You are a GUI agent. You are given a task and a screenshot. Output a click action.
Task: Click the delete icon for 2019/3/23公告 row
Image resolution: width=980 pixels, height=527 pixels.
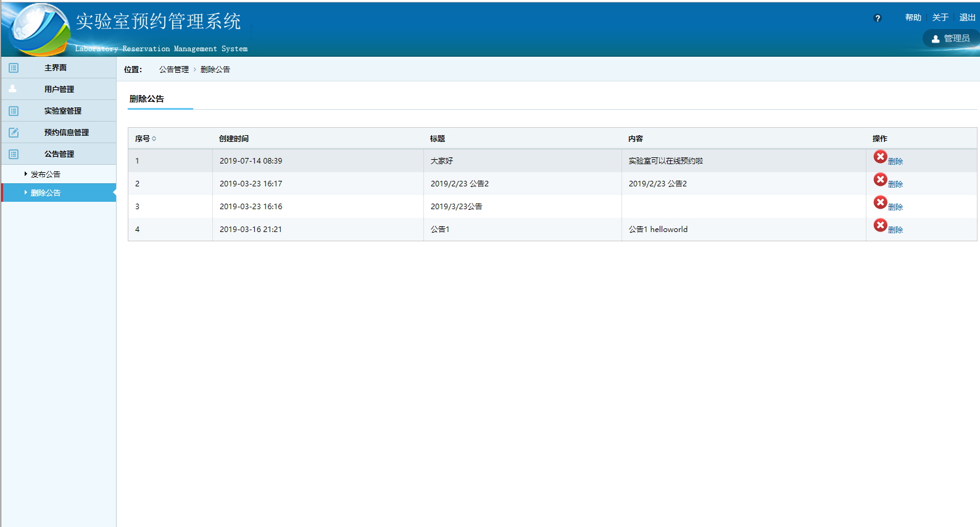point(880,202)
